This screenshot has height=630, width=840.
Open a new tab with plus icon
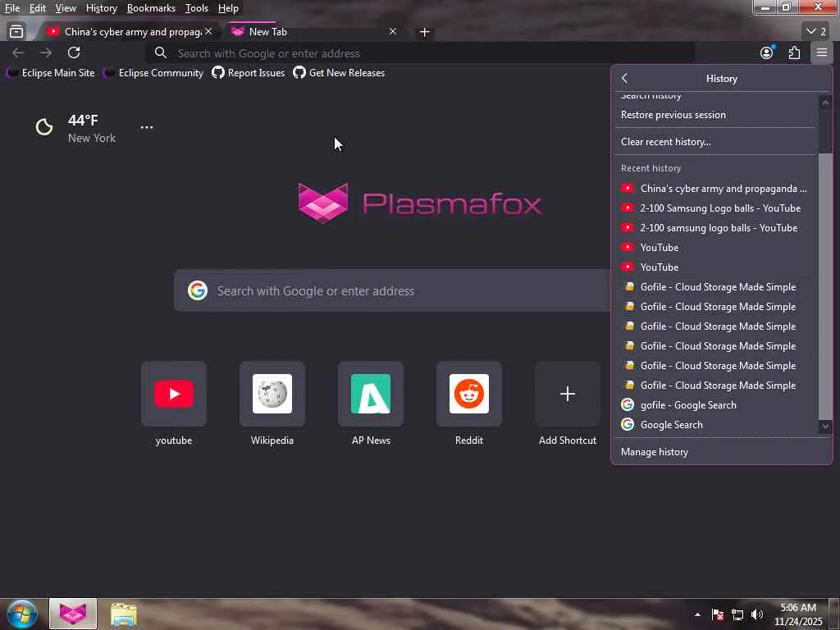[424, 32]
